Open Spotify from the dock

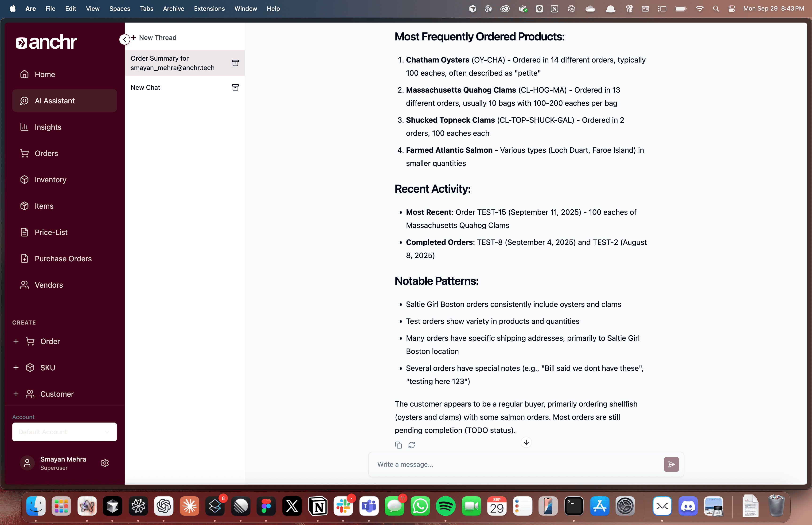445,506
